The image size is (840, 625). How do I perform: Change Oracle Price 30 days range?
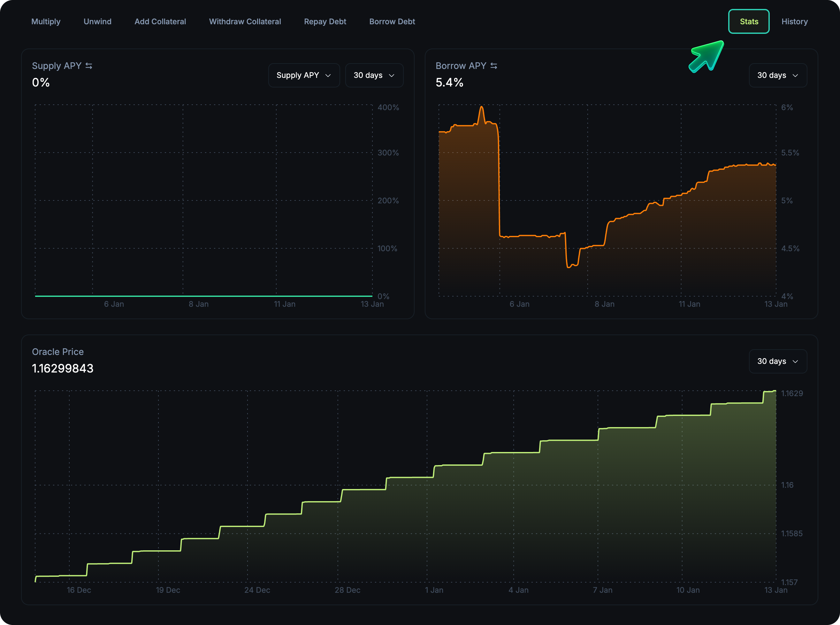(777, 361)
